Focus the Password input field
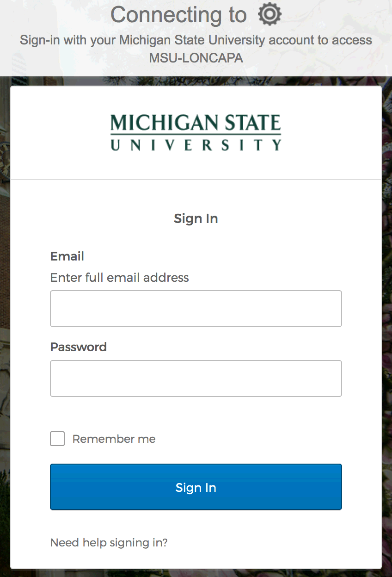The image size is (392, 577). 196,378
